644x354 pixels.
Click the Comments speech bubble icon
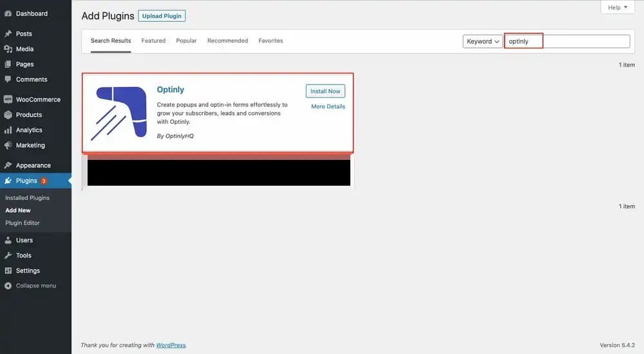coord(8,79)
